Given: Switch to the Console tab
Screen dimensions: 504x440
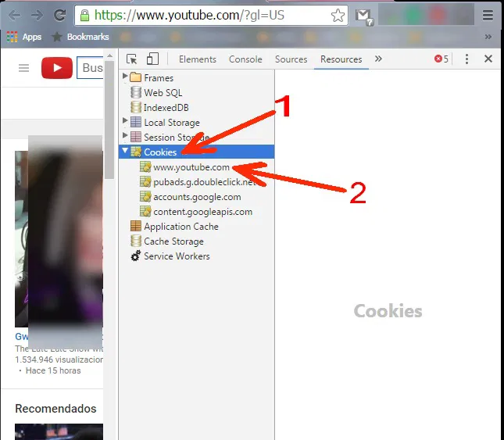Looking at the screenshot, I should click(x=245, y=59).
